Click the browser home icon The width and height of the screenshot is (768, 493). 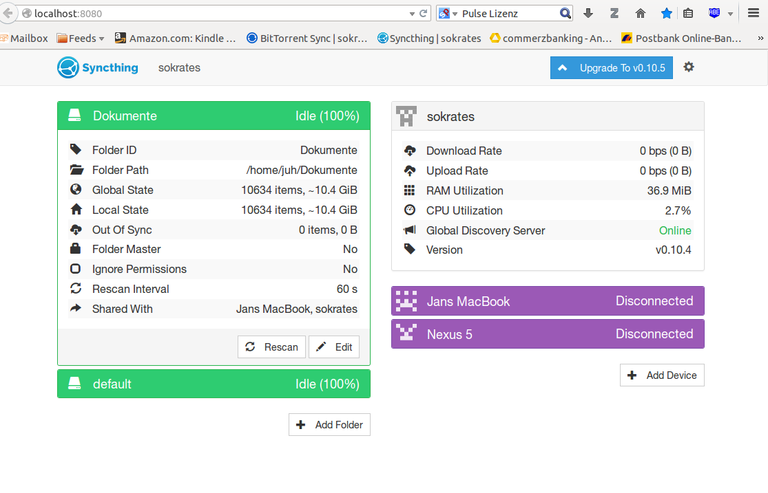coord(640,13)
